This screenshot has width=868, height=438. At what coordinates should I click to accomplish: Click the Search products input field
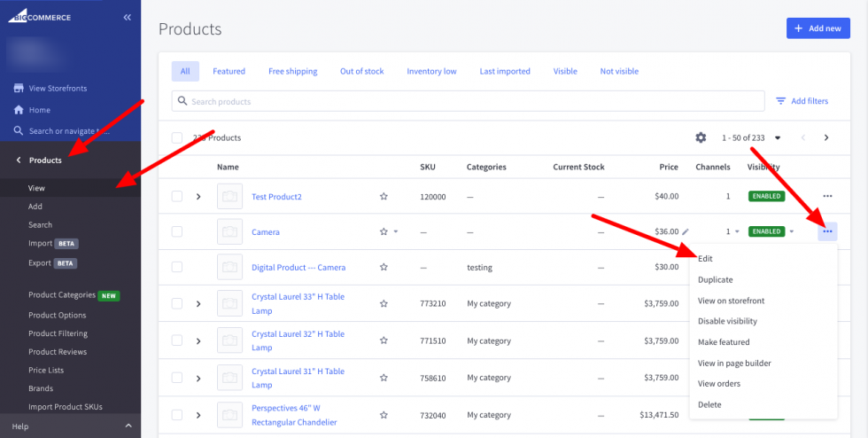point(469,101)
